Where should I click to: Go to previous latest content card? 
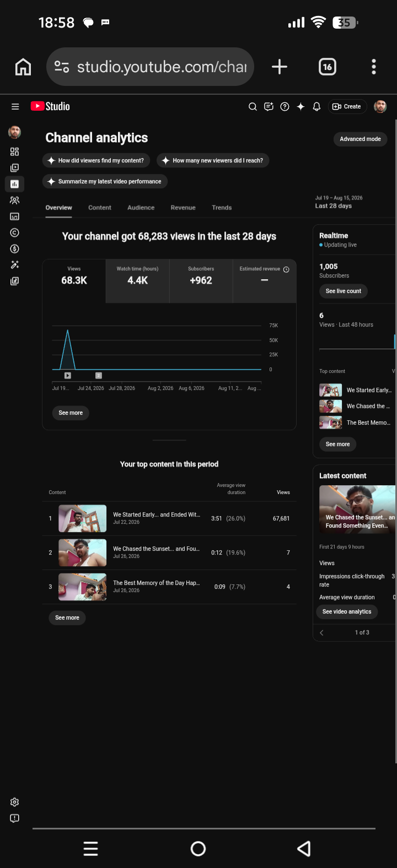(321, 633)
